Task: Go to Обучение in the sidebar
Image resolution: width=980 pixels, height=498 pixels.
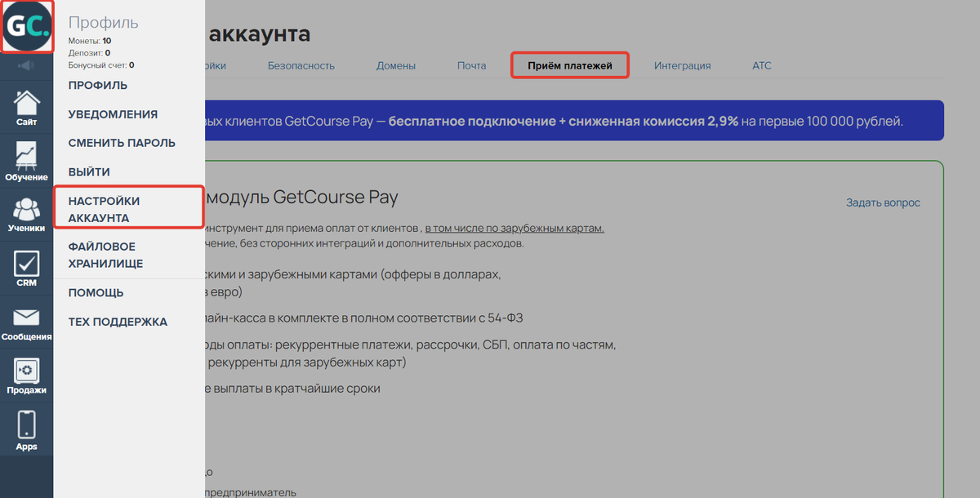Action: (x=27, y=162)
